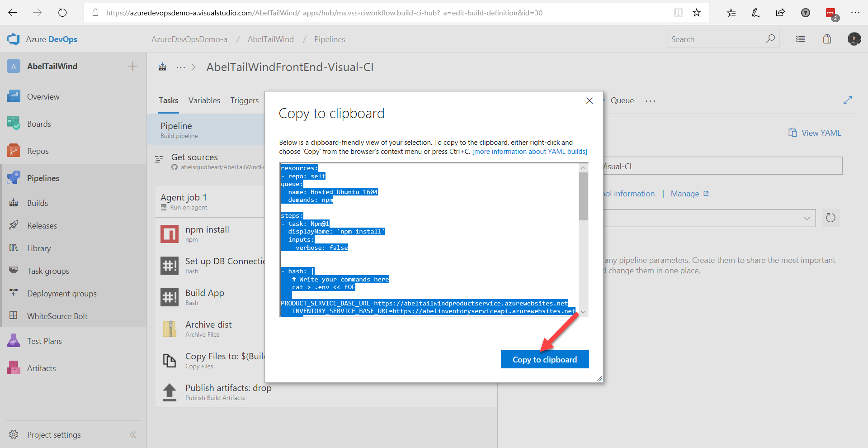
Task: Open the browser share icon
Action: click(x=780, y=13)
